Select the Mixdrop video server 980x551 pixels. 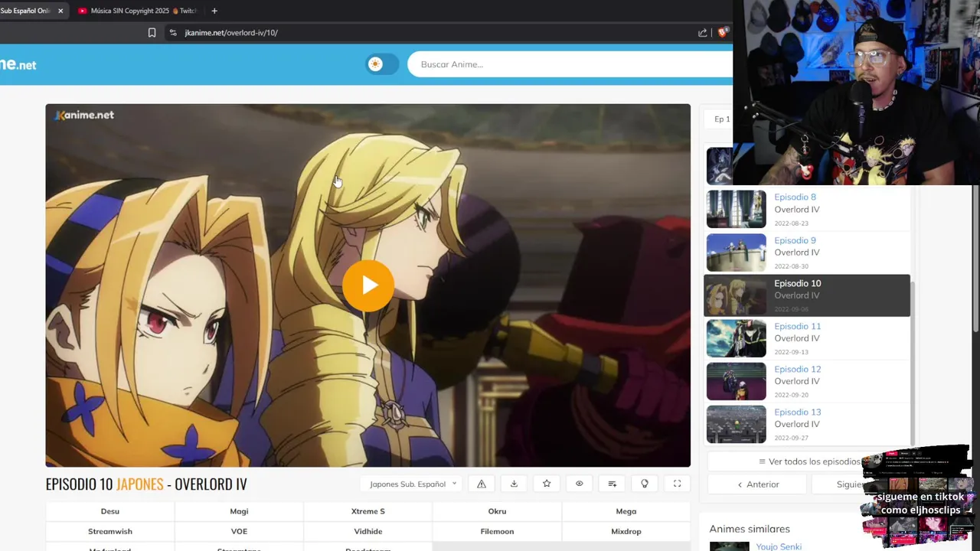pyautogui.click(x=626, y=531)
